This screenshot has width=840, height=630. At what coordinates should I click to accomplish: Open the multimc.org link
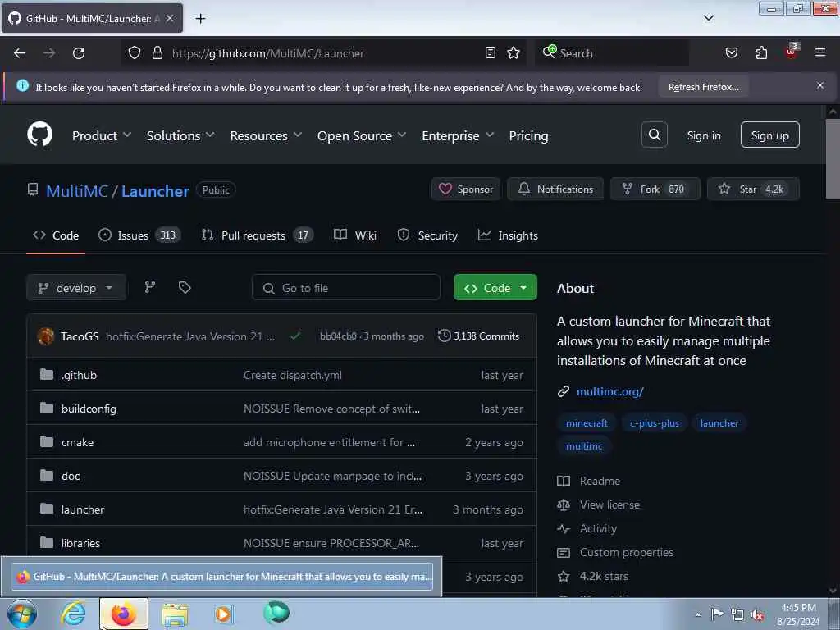(x=609, y=391)
